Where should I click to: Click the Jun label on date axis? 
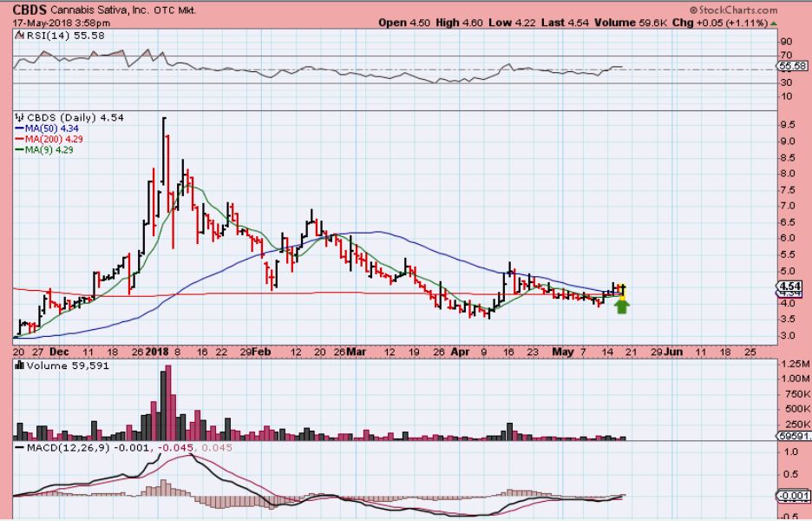pos(672,352)
